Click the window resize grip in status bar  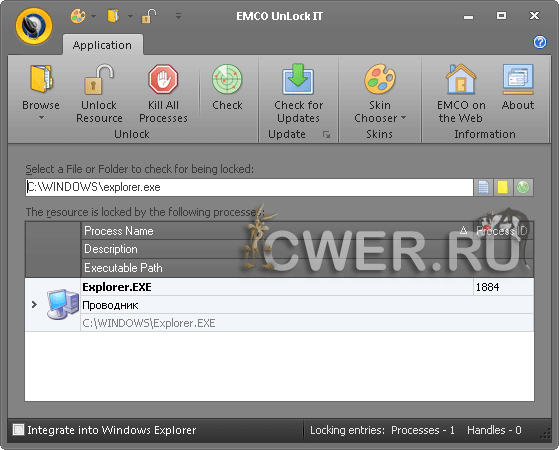(x=545, y=434)
